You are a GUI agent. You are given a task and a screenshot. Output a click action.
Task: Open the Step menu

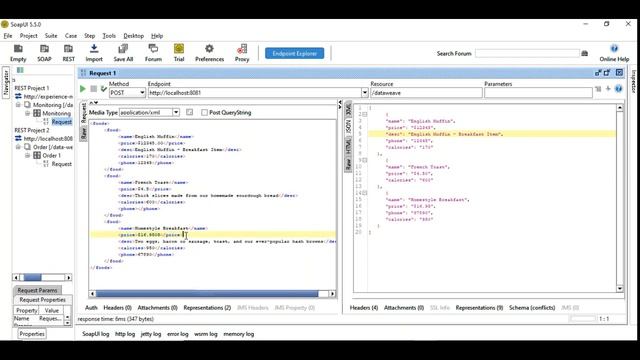click(x=89, y=36)
